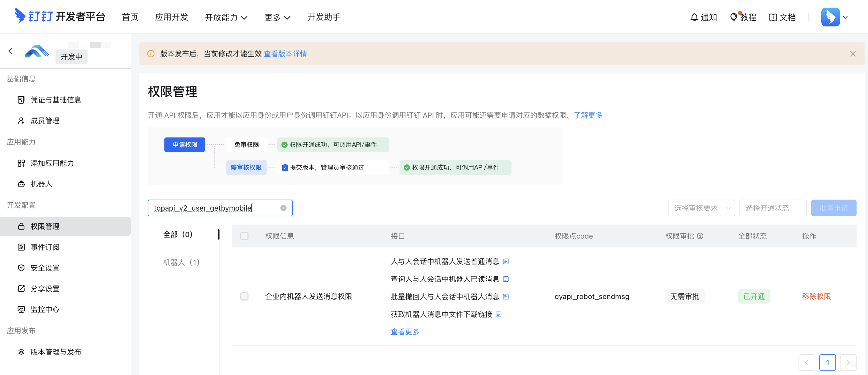868x375 pixels.
Task: Select the 安全设置 shield icon
Action: tap(21, 268)
